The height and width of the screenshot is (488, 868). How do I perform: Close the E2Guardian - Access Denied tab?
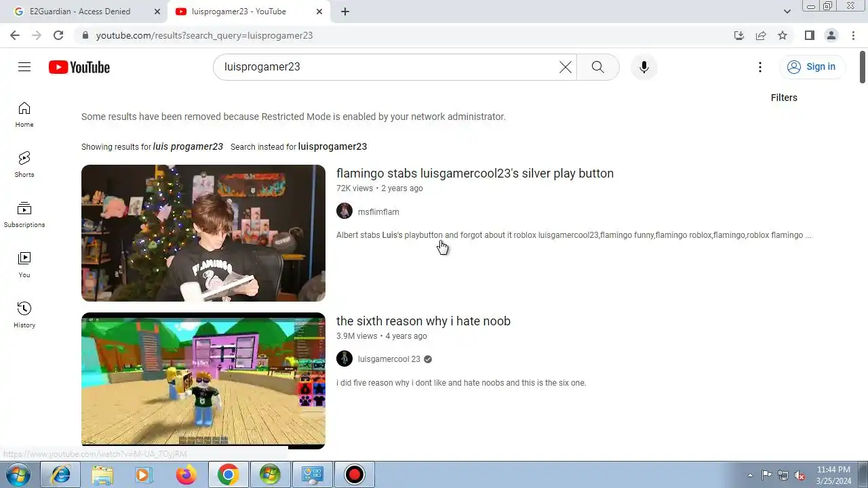pyautogui.click(x=157, y=12)
